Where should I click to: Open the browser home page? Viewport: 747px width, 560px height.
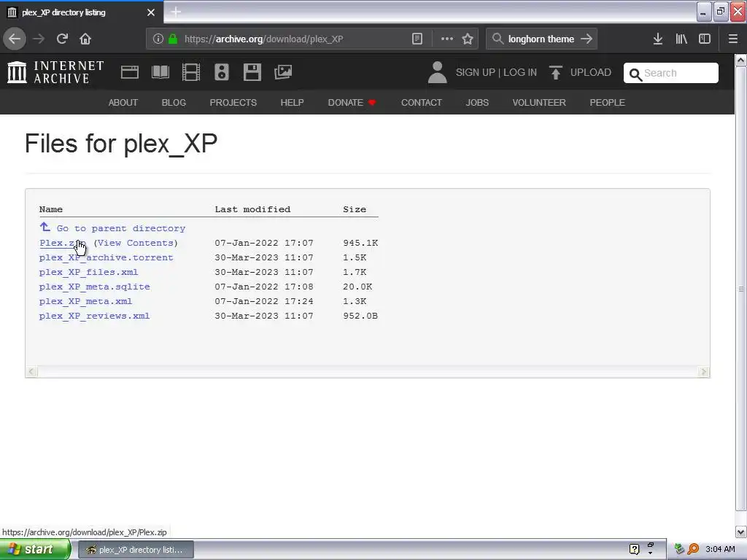[85, 39]
